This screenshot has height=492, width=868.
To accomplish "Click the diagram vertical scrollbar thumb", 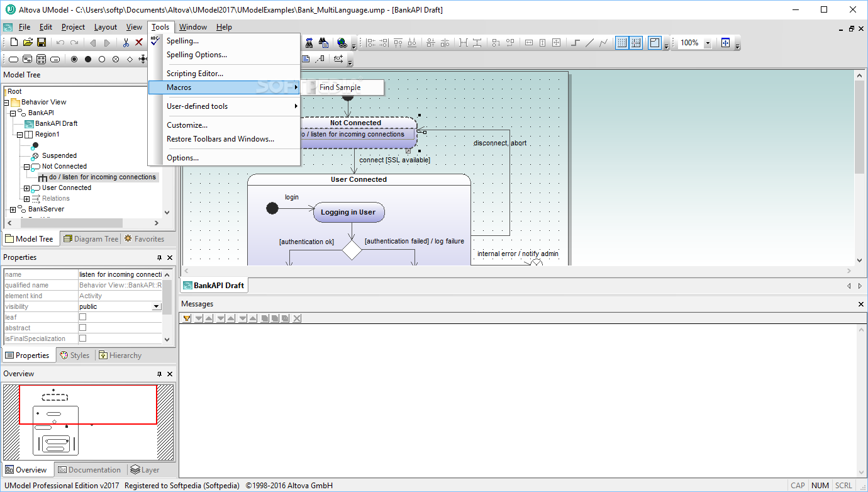I will (x=860, y=128).
